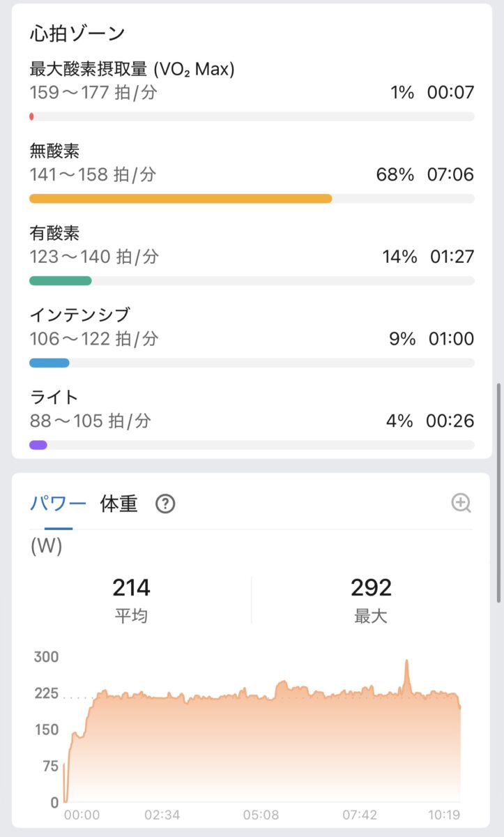
Task: Tap the green 有酸素 zone bar
Action: 61,281
